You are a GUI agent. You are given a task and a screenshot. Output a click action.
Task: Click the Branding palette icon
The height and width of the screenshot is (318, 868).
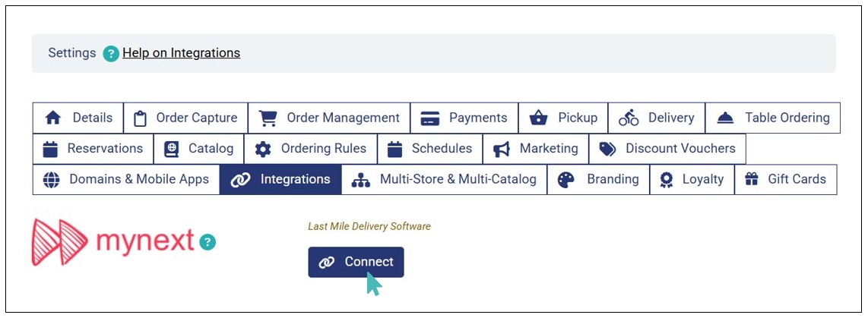[566, 180]
